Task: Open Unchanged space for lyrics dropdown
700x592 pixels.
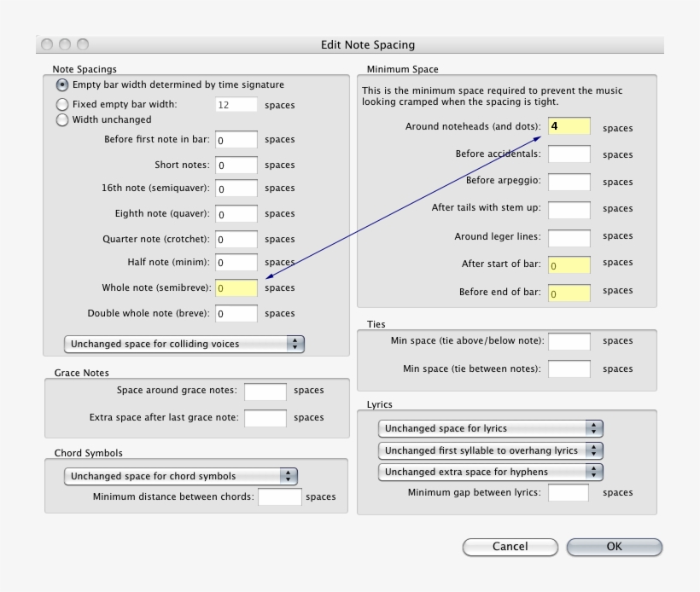Action: pyautogui.click(x=490, y=428)
